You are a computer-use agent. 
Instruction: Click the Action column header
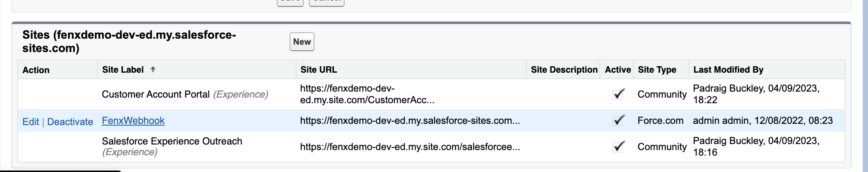pos(36,70)
